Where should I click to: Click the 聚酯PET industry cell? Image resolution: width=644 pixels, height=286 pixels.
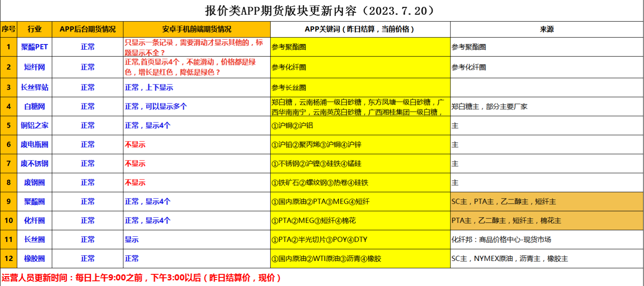click(35, 47)
